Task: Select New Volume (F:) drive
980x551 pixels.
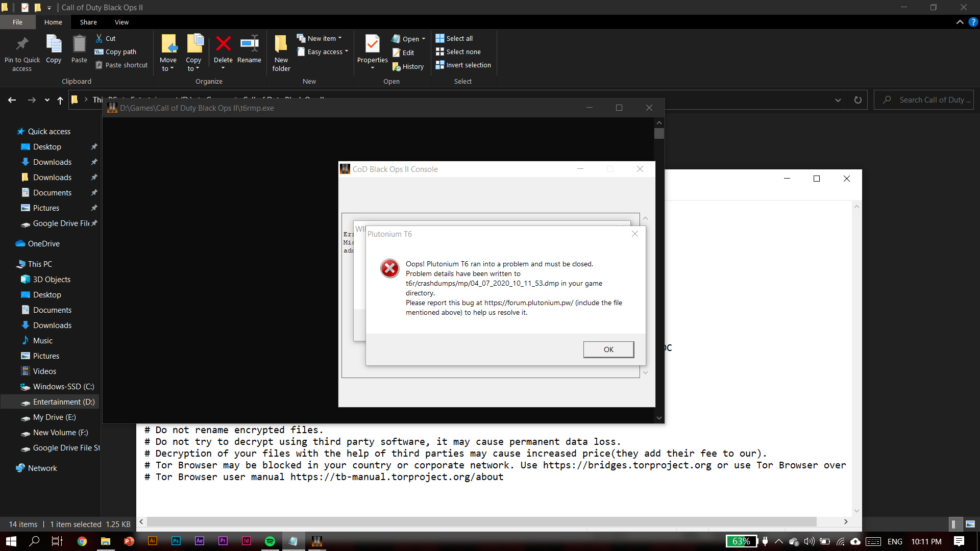Action: click(60, 432)
